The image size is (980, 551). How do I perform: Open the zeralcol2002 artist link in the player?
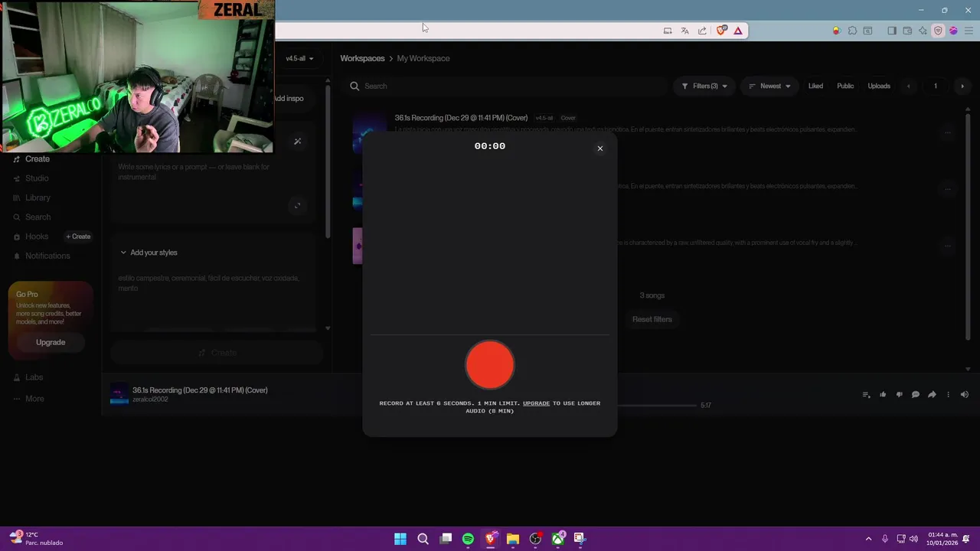[x=150, y=399]
